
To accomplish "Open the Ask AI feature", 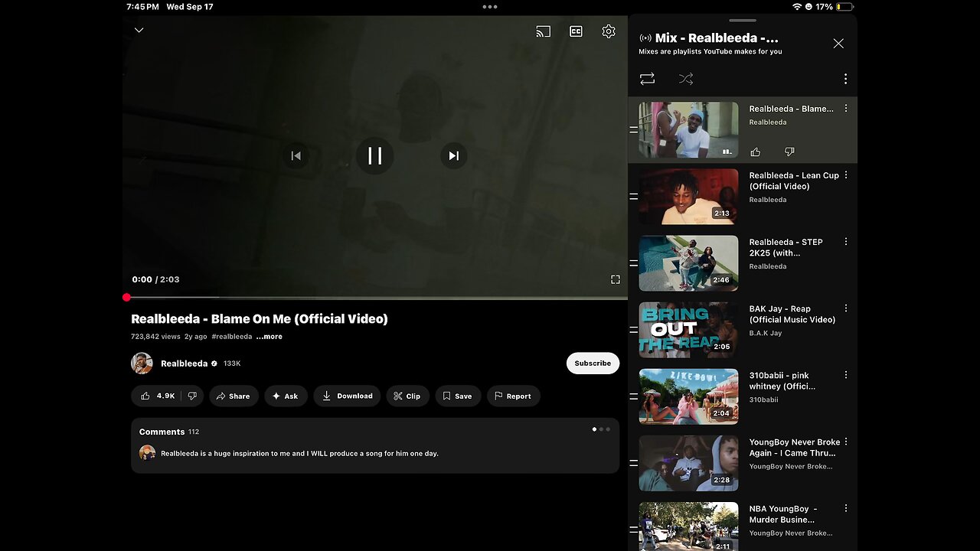I will click(286, 396).
